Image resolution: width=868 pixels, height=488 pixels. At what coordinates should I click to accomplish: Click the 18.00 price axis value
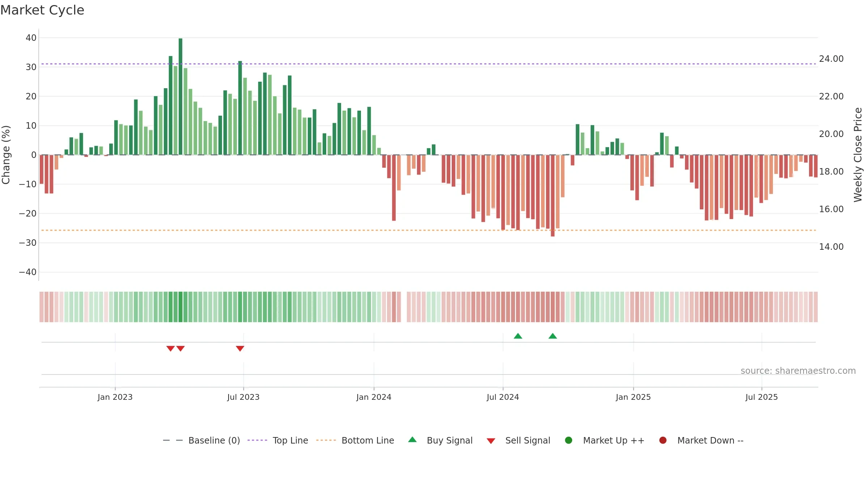(x=831, y=172)
